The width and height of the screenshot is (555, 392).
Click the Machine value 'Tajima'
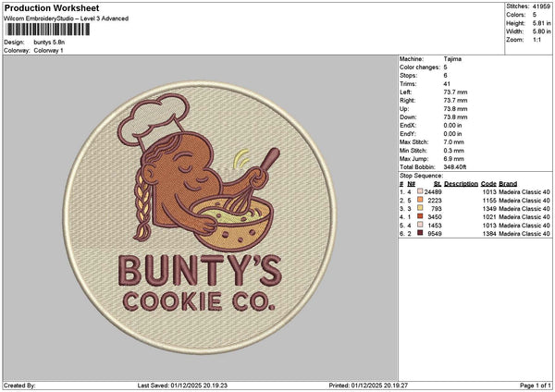point(452,59)
